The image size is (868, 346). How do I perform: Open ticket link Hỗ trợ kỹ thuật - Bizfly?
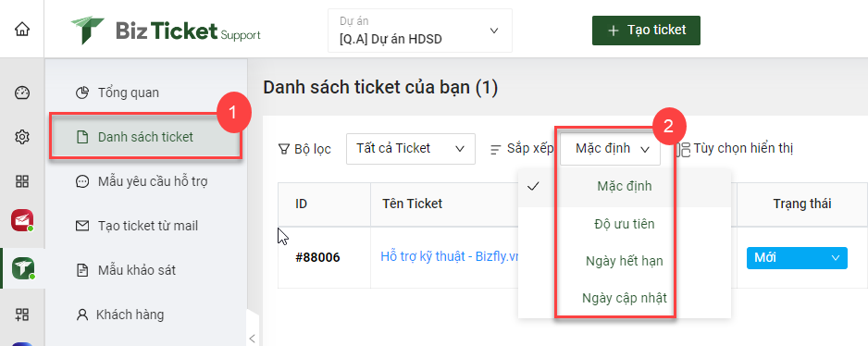[x=449, y=257]
